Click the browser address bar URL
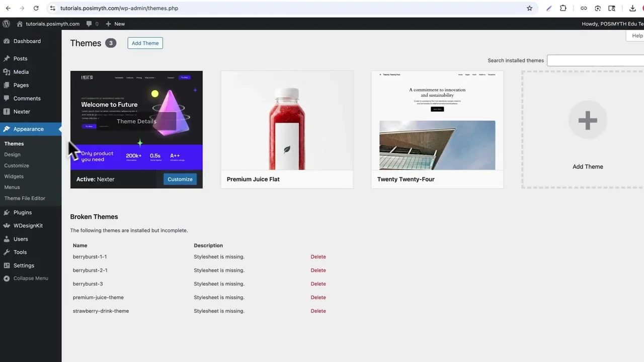The image size is (644, 362). (x=119, y=8)
